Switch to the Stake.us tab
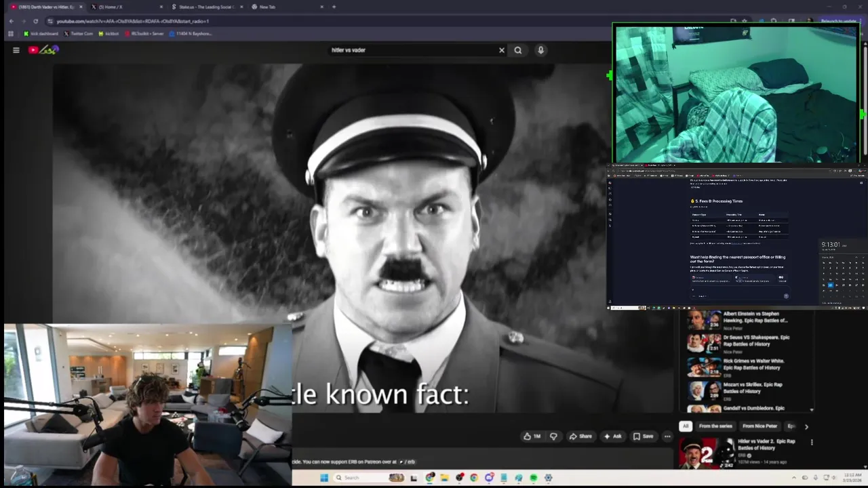The width and height of the screenshot is (868, 488). [x=207, y=7]
